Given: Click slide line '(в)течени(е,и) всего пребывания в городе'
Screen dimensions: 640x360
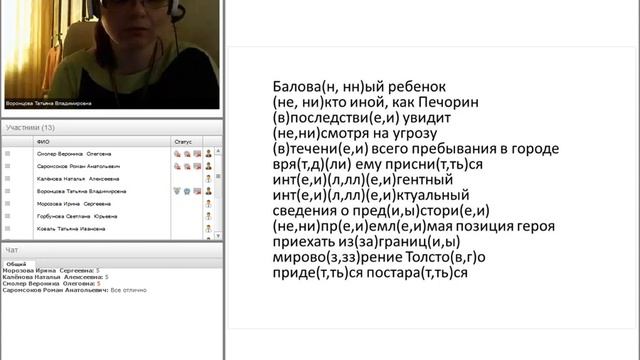Looking at the screenshot, I should [416, 149].
